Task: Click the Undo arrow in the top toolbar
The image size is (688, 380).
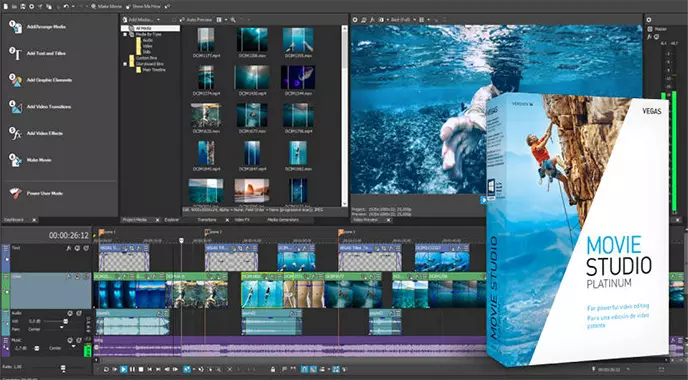Action: click(66, 7)
